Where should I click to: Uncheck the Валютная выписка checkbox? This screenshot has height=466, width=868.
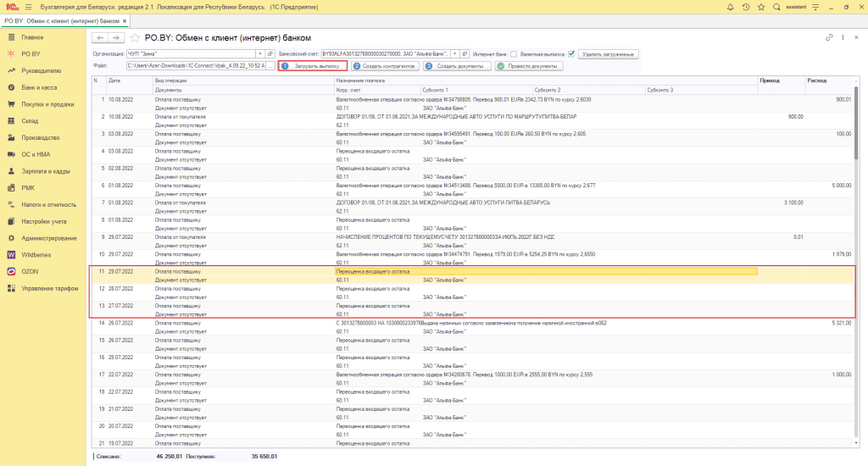pyautogui.click(x=571, y=53)
